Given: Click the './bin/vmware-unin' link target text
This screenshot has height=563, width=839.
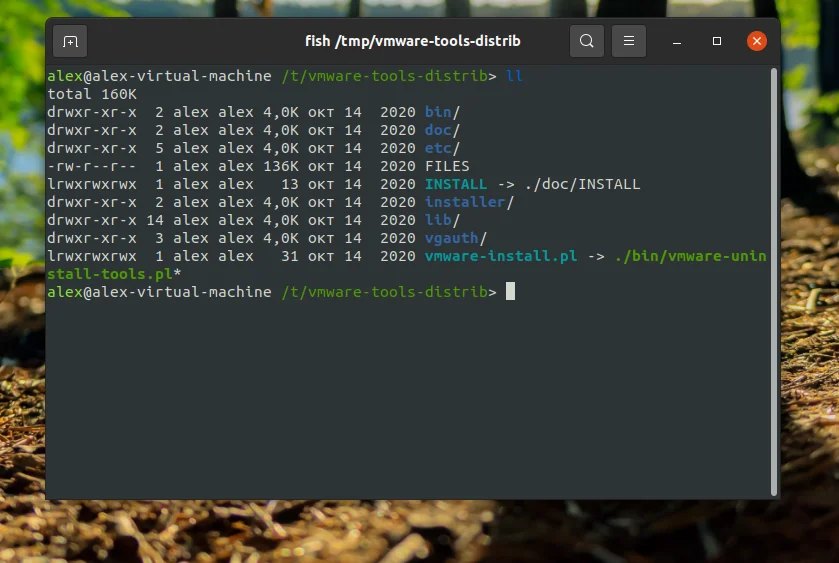Looking at the screenshot, I should (x=691, y=256).
